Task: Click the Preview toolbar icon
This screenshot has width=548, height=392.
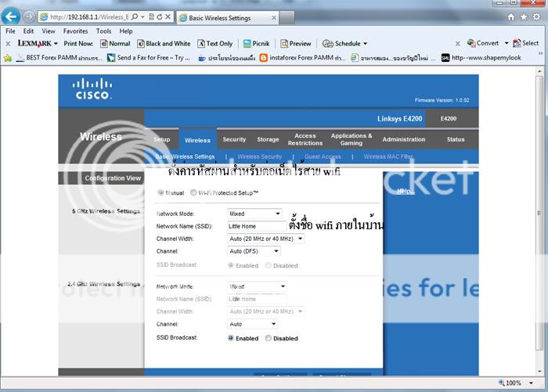Action: coord(284,44)
